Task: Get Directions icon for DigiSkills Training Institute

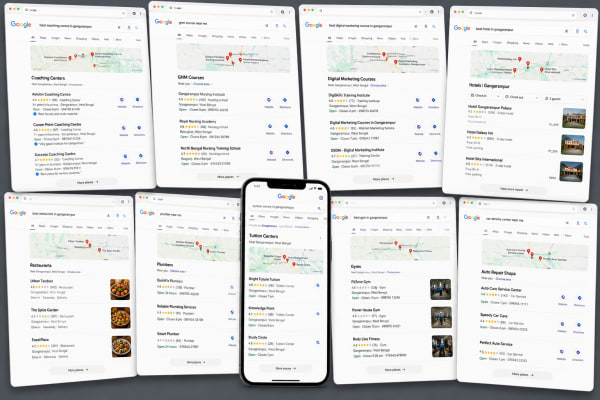Action: click(433, 100)
